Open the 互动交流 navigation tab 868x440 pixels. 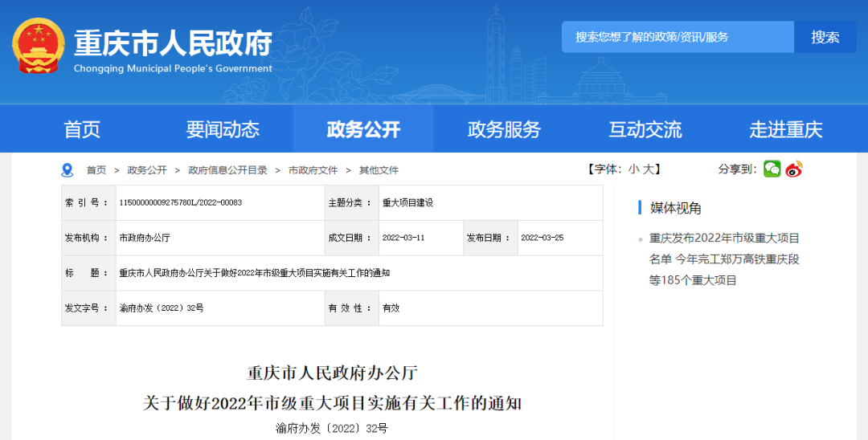[x=645, y=129]
